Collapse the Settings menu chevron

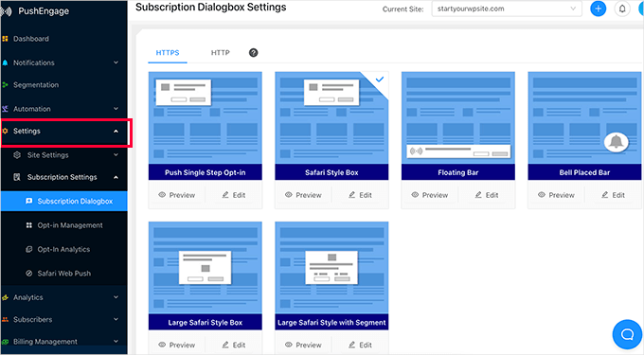116,131
